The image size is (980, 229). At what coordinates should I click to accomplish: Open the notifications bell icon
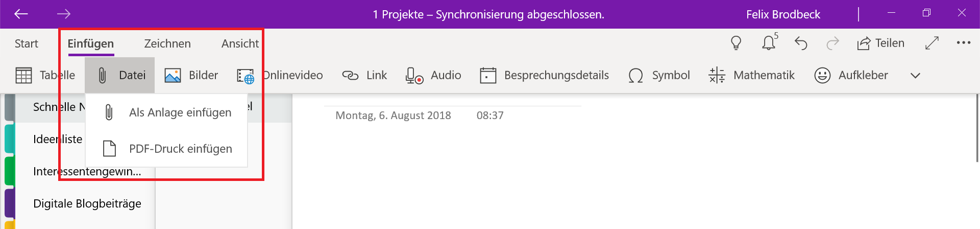coord(769,43)
